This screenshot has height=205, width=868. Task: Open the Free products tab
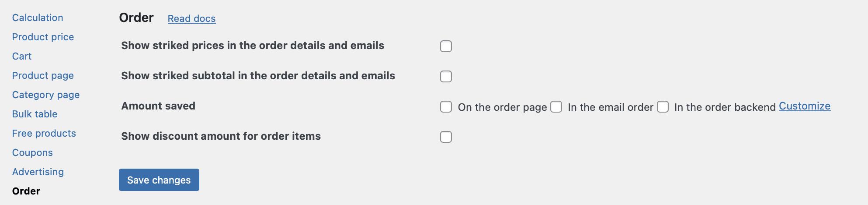[x=44, y=133]
